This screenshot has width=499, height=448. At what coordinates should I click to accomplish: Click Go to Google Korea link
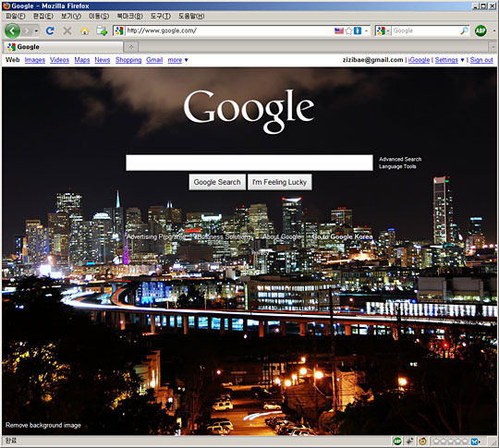pyautogui.click(x=342, y=236)
